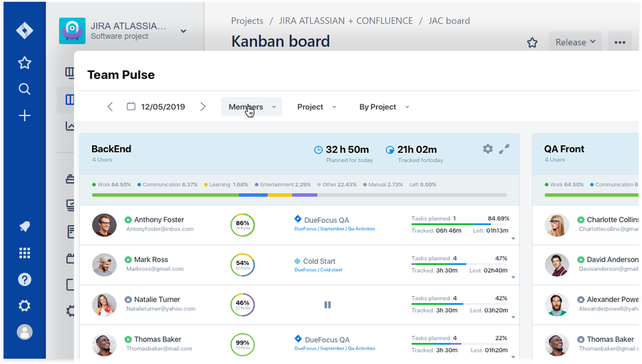
Task: Click the help question mark icon
Action: point(25,279)
